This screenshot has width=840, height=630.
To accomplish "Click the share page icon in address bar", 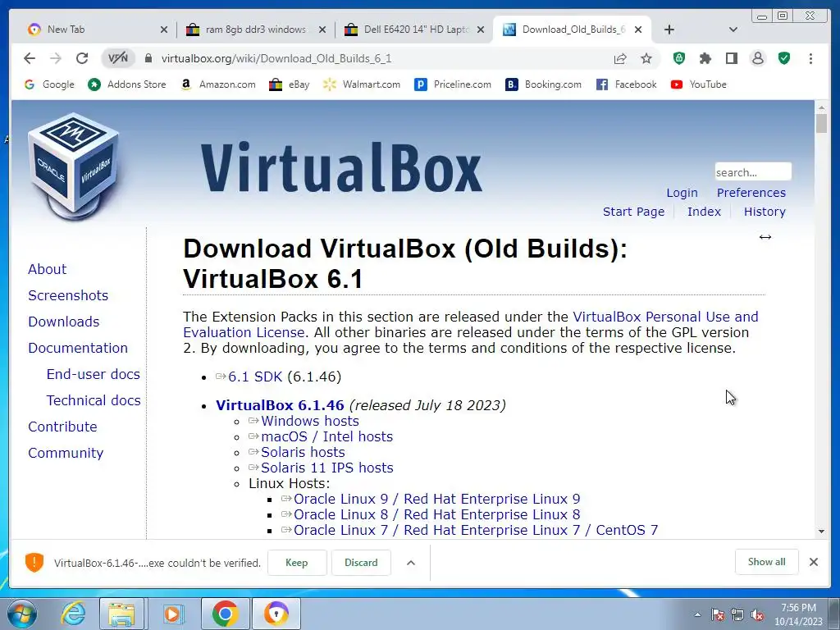I will (x=620, y=58).
